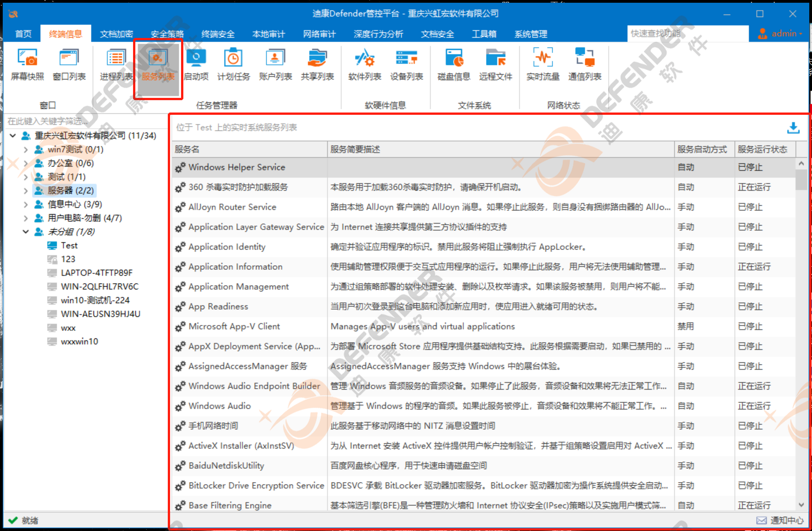Click the scroll-down arrow of service list
The width and height of the screenshot is (812, 531).
pos(801,505)
